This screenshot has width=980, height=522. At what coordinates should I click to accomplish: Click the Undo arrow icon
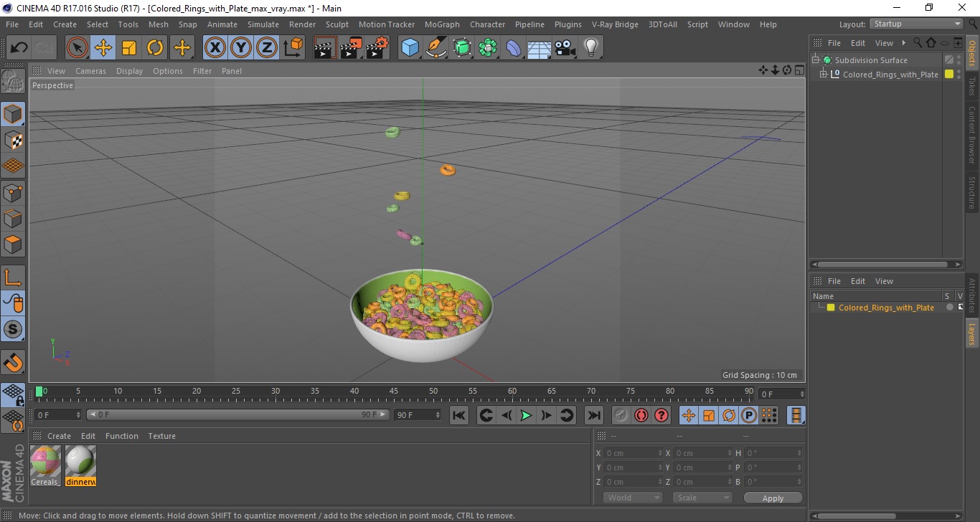[x=19, y=48]
